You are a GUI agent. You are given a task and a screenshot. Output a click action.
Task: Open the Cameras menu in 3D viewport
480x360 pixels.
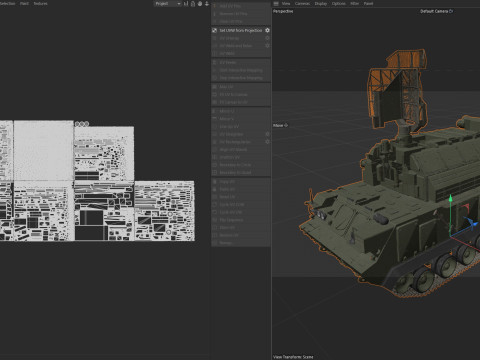click(302, 3)
